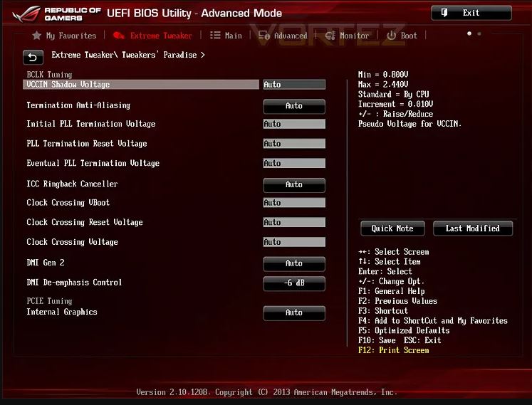The width and height of the screenshot is (532, 405).
Task: Select the Internal Graphics label
Action: [62, 312]
